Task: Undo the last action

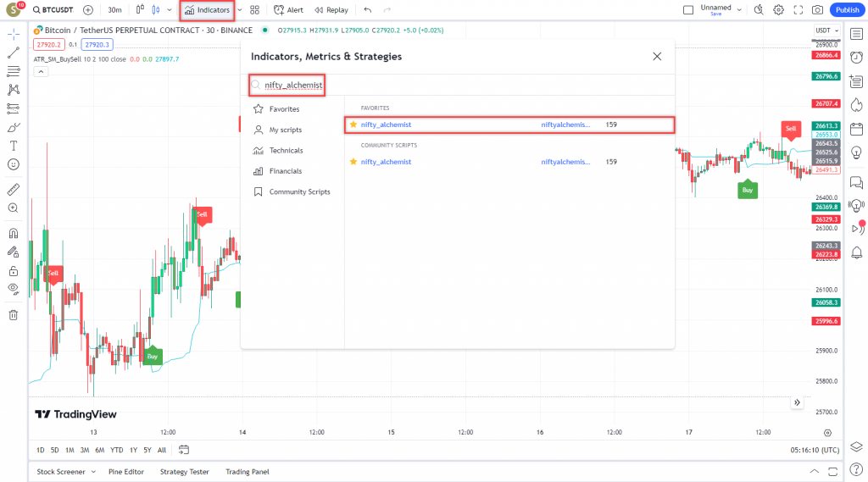Action: point(368,10)
